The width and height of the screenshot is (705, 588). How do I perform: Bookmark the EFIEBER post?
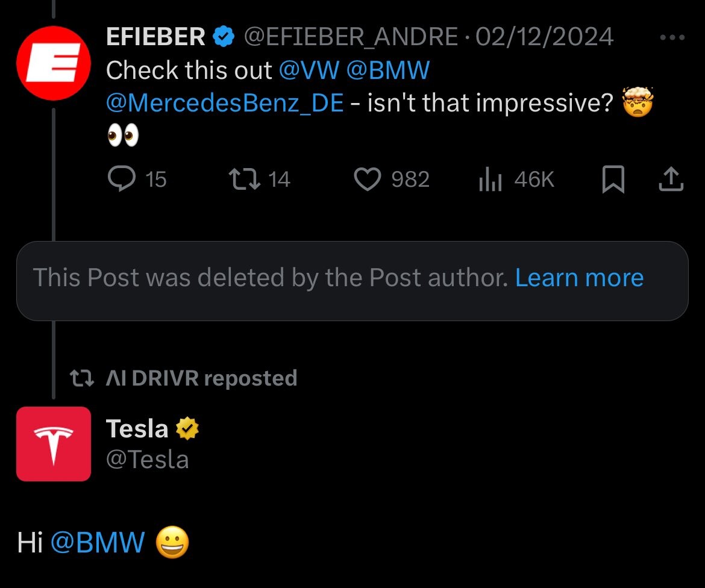point(613,180)
